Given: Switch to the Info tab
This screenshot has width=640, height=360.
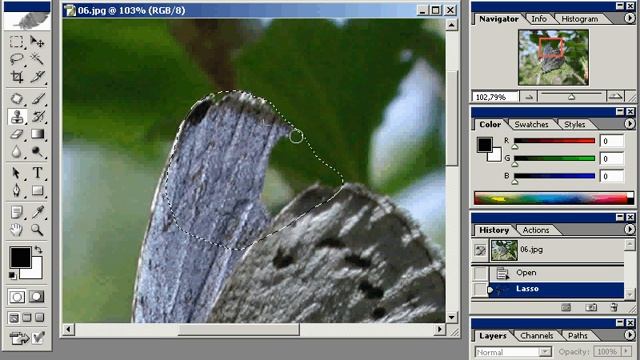Looking at the screenshot, I should click(539, 19).
